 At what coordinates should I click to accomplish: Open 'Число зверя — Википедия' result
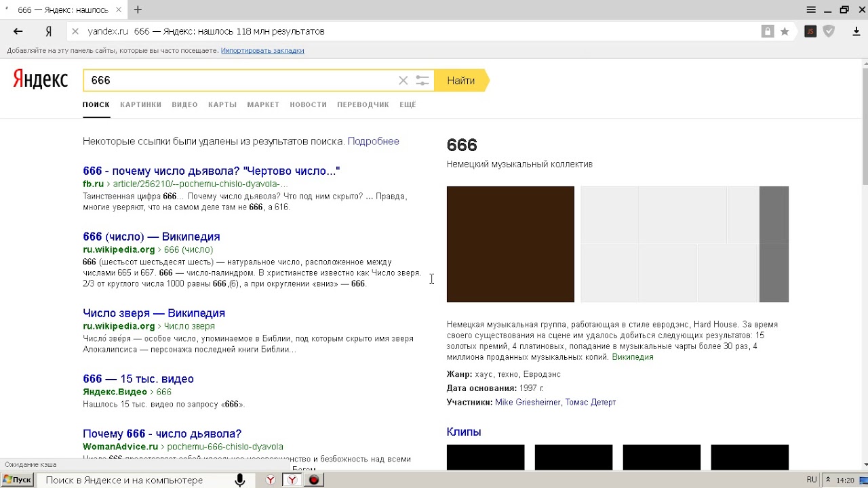click(x=154, y=313)
